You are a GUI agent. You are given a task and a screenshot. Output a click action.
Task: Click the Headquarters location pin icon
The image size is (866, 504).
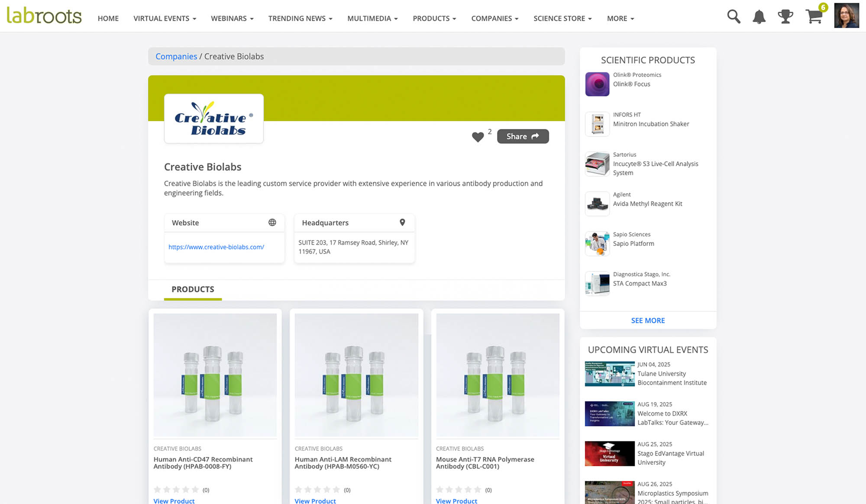tap(402, 223)
